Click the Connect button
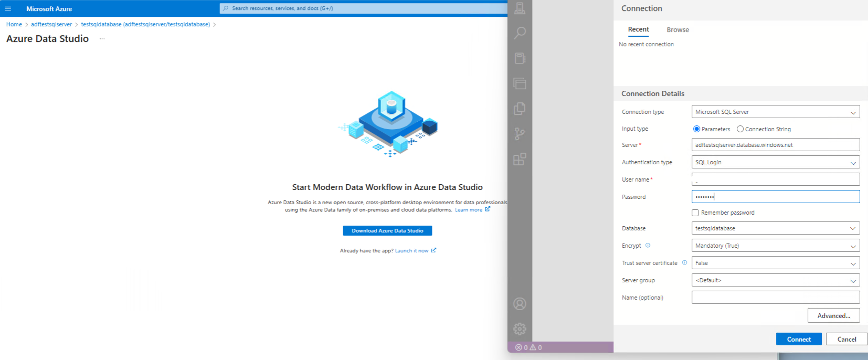Image resolution: width=868 pixels, height=360 pixels. click(799, 339)
